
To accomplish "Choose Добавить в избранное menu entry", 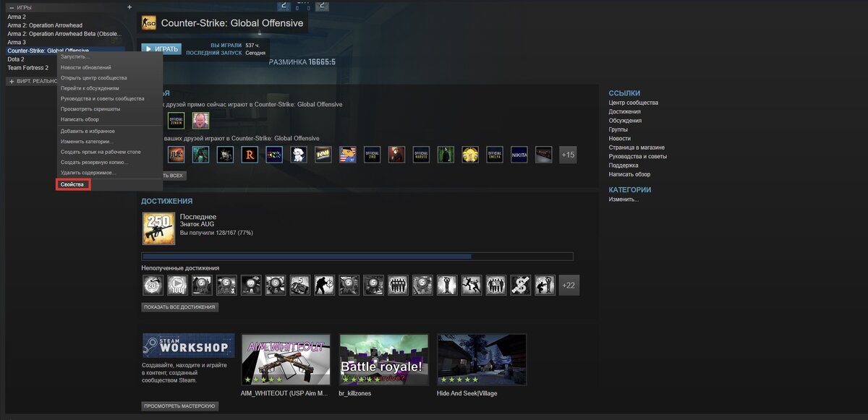I will pos(88,131).
